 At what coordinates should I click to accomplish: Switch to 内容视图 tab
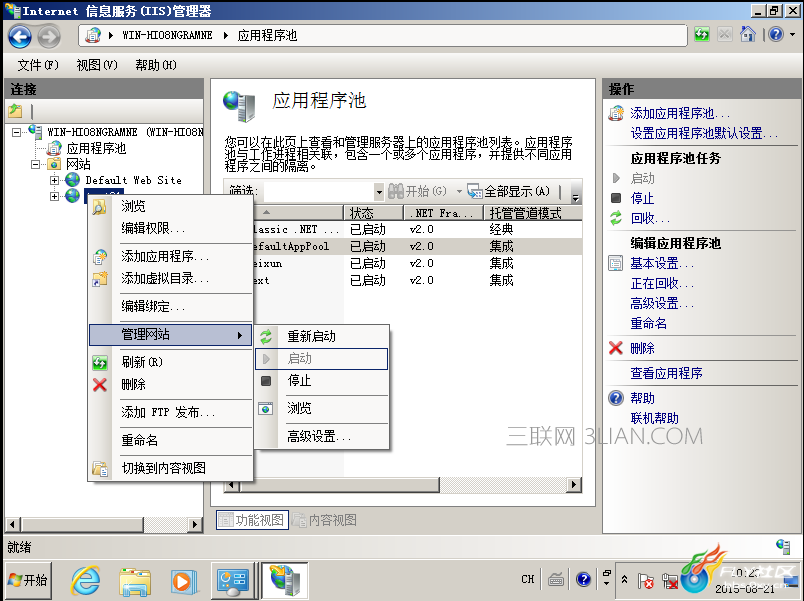point(325,520)
